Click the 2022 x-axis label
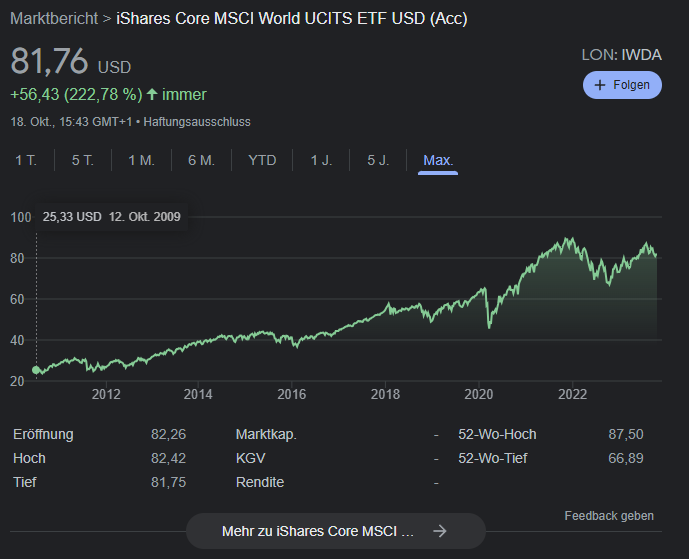Image resolution: width=689 pixels, height=559 pixels. (573, 394)
